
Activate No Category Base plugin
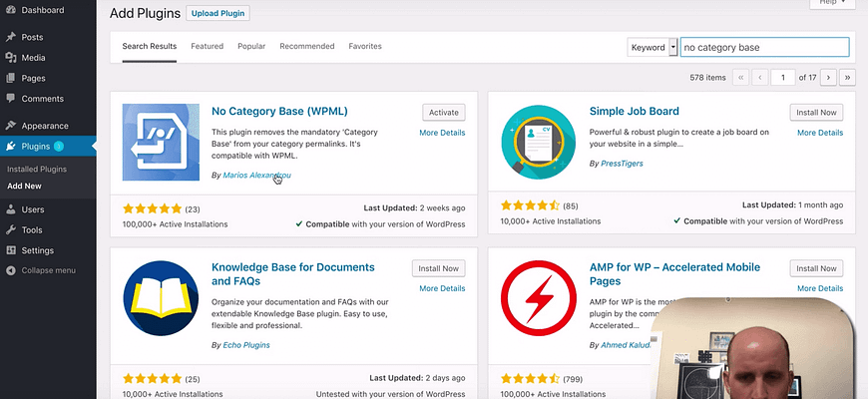point(443,113)
